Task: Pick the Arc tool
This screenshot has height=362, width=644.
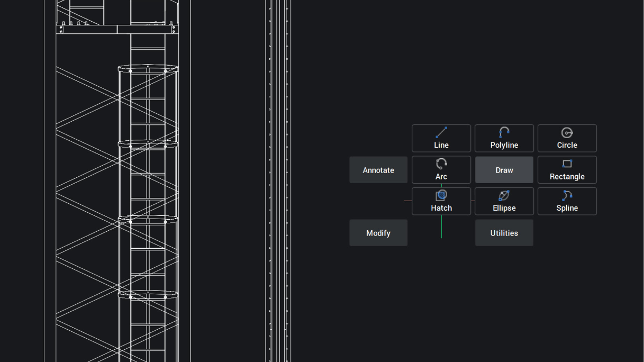Action: click(x=441, y=170)
